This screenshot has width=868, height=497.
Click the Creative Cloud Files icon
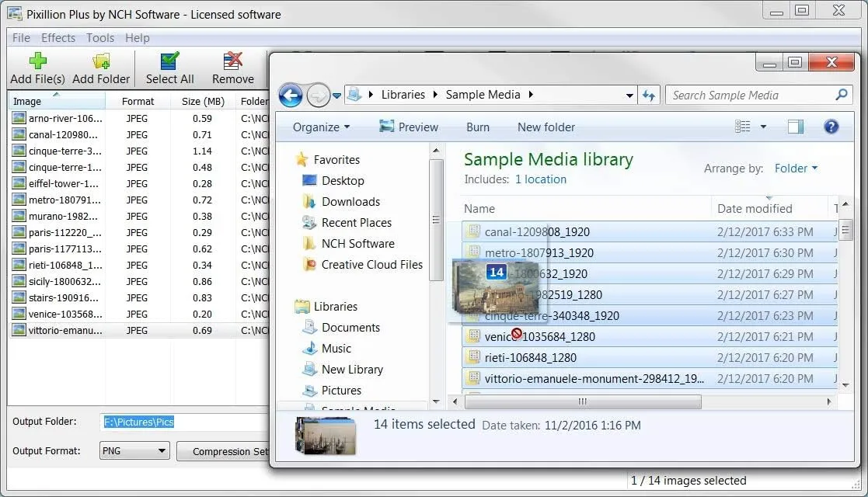(x=309, y=265)
